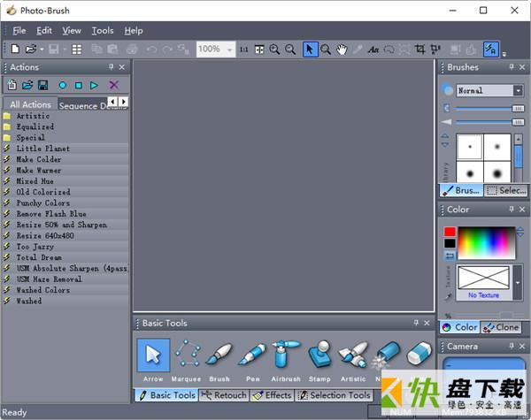Pick the black background color swatch

(x=450, y=243)
